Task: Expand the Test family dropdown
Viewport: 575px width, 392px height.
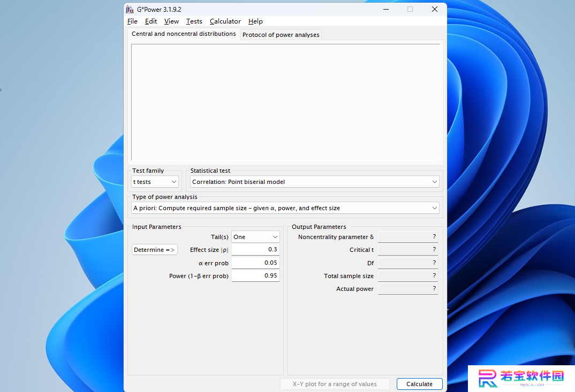Action: (155, 182)
